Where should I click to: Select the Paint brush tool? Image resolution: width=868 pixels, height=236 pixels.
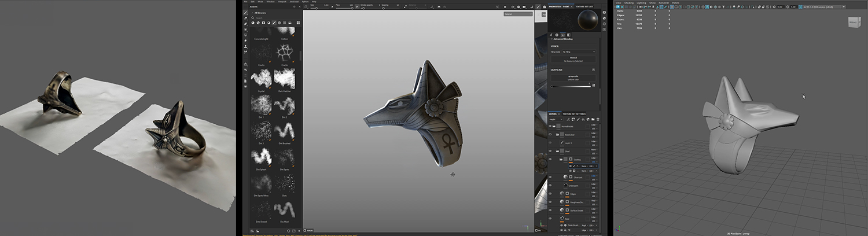click(246, 12)
